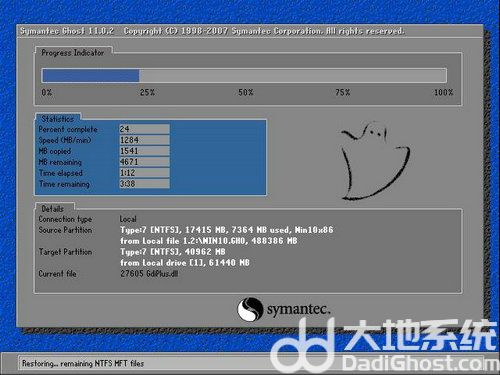Screen dimensions: 500x375
Task: Click the Details panel label
Action: (x=52, y=209)
